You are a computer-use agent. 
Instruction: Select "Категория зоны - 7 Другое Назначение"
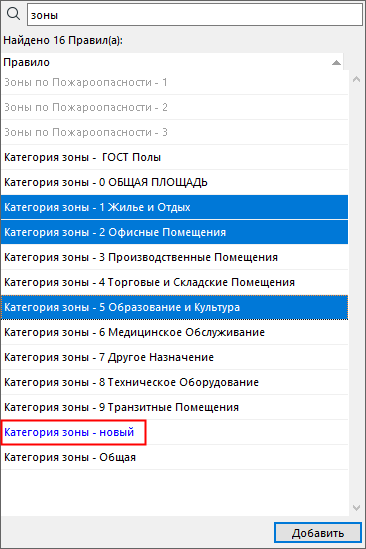coord(174,357)
